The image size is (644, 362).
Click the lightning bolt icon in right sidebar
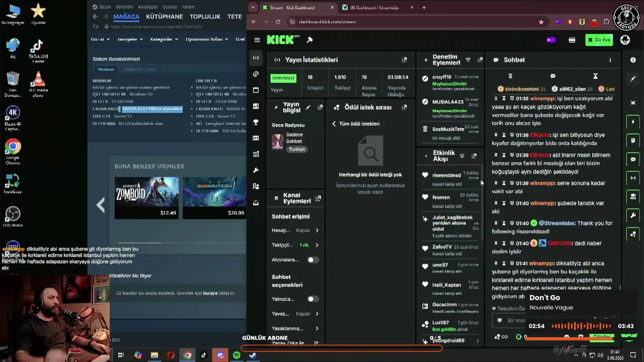click(x=633, y=122)
